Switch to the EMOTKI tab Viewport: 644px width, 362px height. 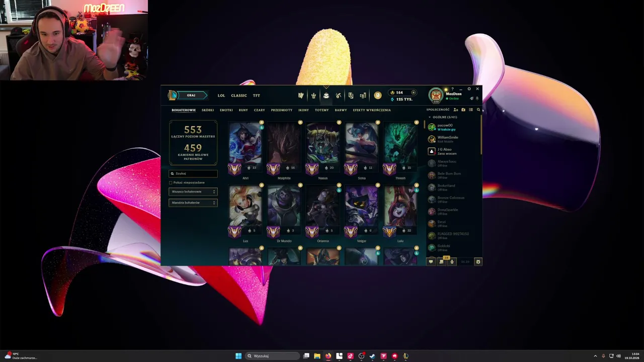click(226, 110)
